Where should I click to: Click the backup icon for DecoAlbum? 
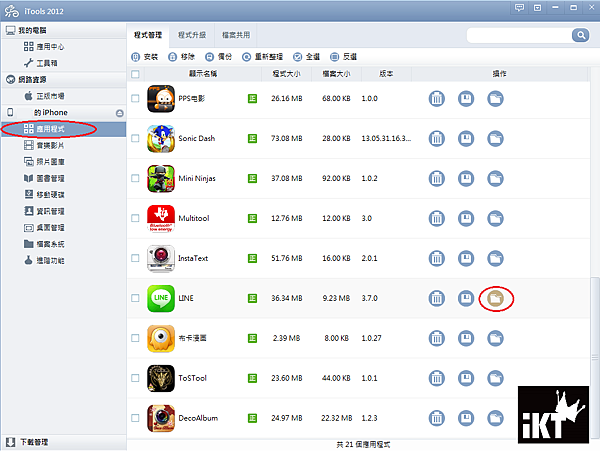point(466,418)
